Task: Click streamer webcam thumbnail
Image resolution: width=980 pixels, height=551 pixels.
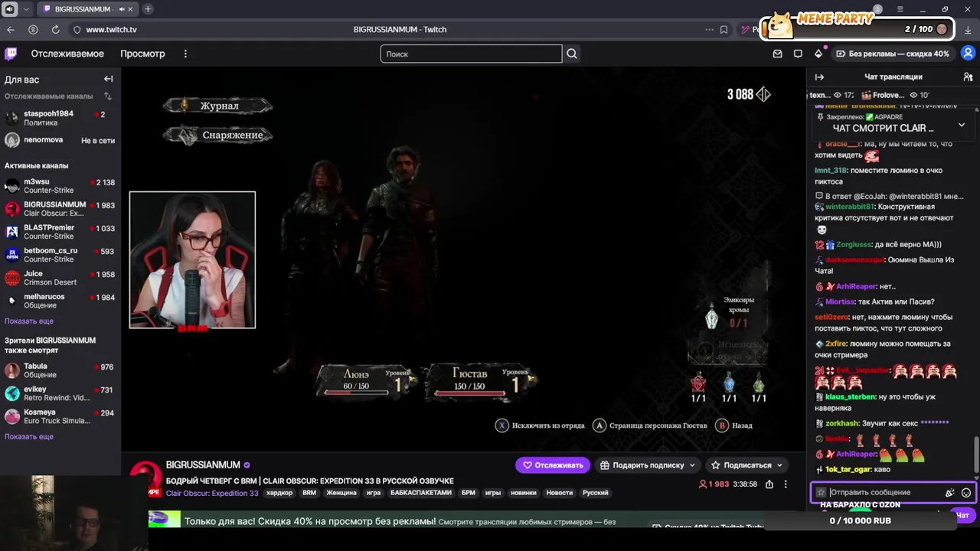Action: tap(192, 260)
